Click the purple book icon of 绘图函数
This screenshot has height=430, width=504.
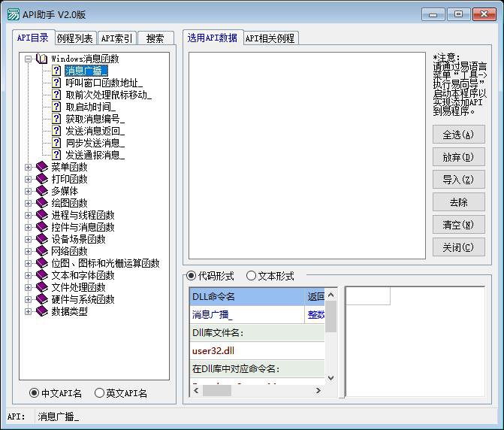pos(42,203)
